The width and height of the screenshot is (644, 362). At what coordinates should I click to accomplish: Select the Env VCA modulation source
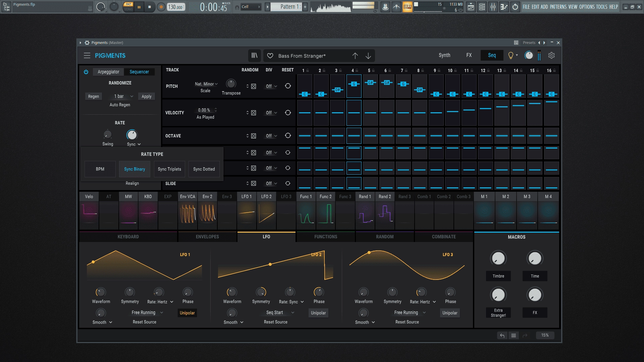187,210
